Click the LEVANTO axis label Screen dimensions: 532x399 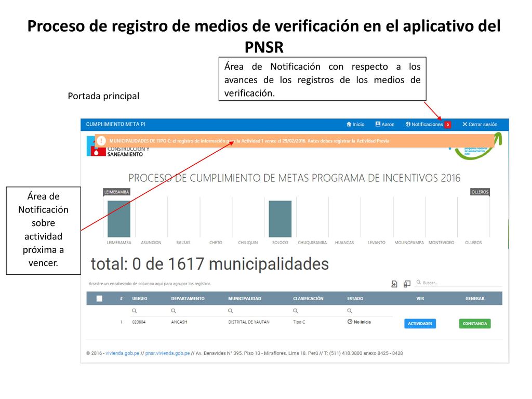point(377,243)
